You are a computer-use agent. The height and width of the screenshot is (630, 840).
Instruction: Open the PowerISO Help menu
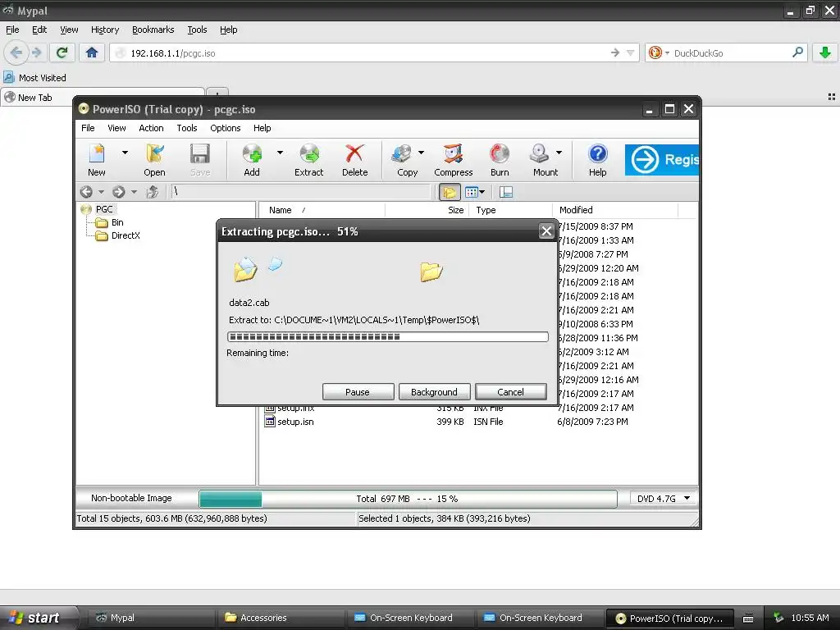[262, 128]
